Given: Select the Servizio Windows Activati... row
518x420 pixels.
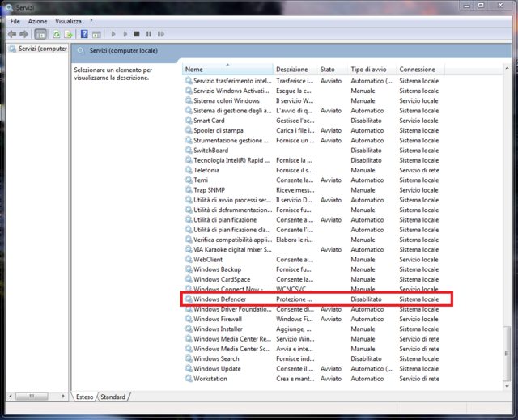Looking at the screenshot, I should pos(312,91).
